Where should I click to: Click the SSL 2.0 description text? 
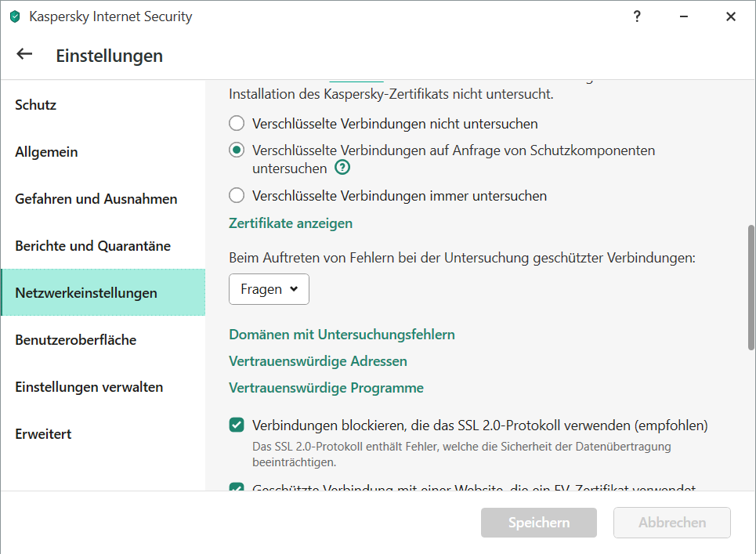point(462,454)
